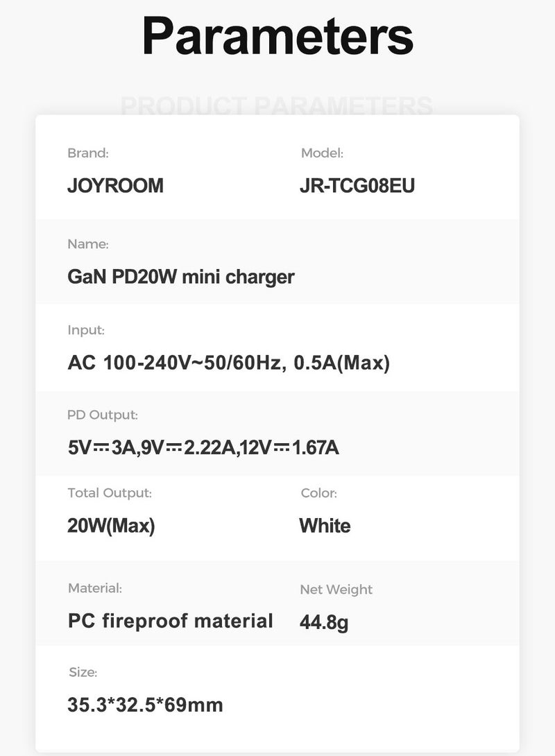The image size is (555, 756).
Task: Click the Color label
Action: click(x=318, y=493)
